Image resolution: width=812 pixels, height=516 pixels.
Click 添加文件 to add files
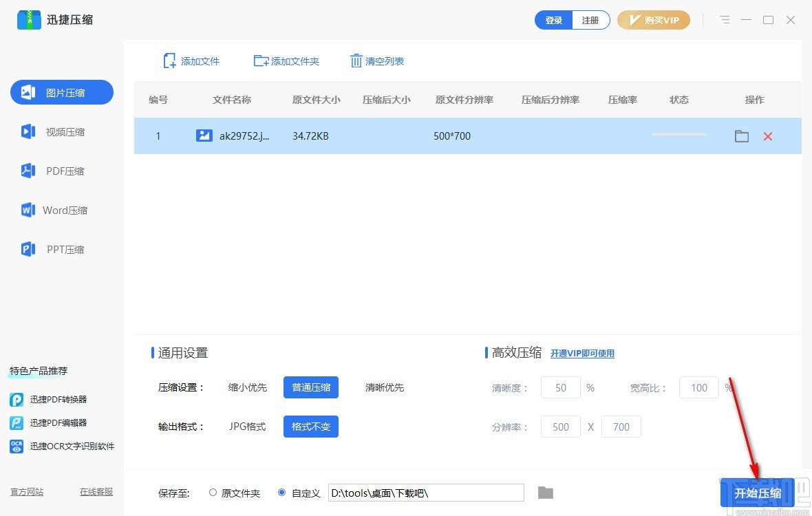pos(191,61)
